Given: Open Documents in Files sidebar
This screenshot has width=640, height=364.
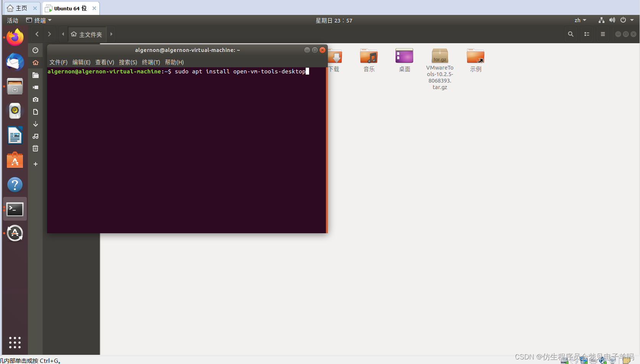Looking at the screenshot, I should pyautogui.click(x=36, y=112).
